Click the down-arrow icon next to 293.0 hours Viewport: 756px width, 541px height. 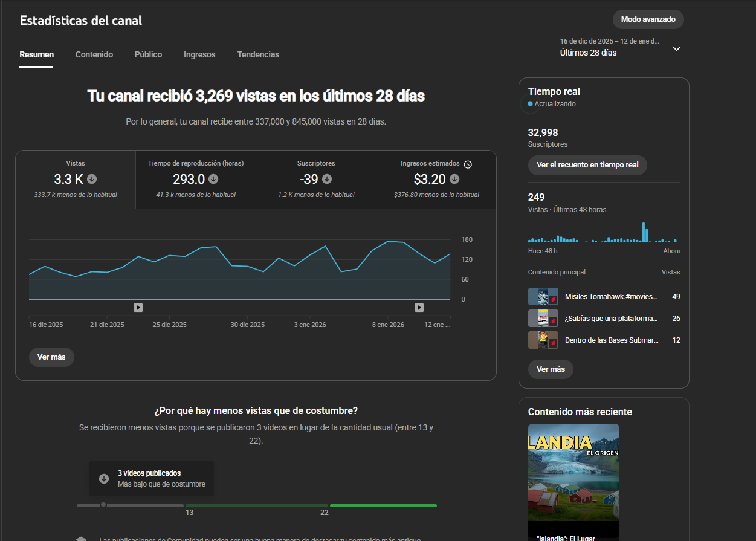tap(213, 179)
